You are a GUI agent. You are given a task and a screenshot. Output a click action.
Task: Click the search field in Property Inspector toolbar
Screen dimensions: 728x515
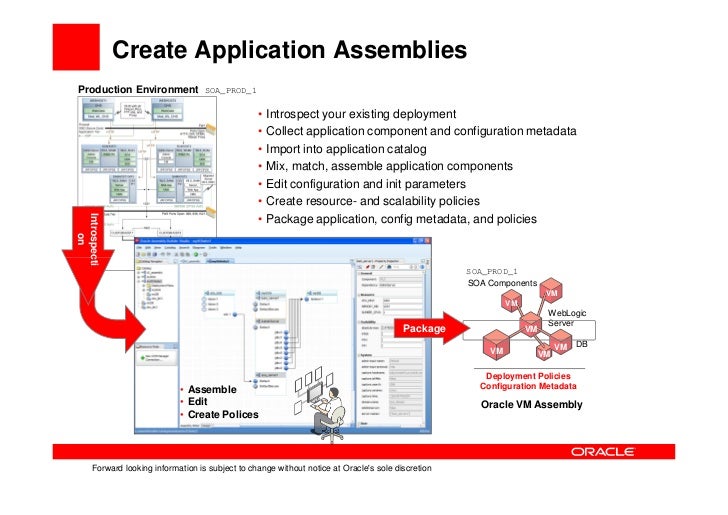(x=401, y=267)
